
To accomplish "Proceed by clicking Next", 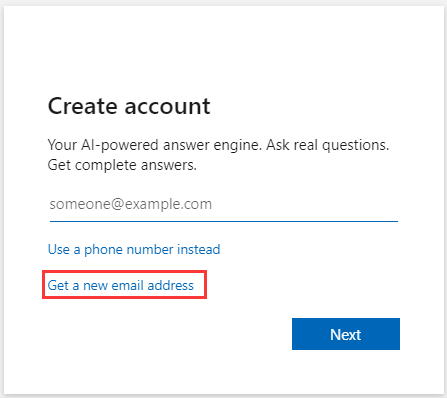I will coord(346,334).
